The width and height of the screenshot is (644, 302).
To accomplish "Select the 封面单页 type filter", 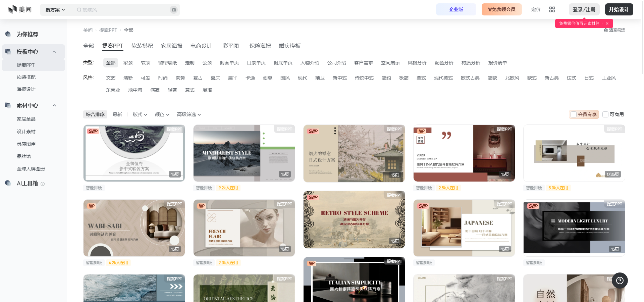I will pyautogui.click(x=229, y=63).
